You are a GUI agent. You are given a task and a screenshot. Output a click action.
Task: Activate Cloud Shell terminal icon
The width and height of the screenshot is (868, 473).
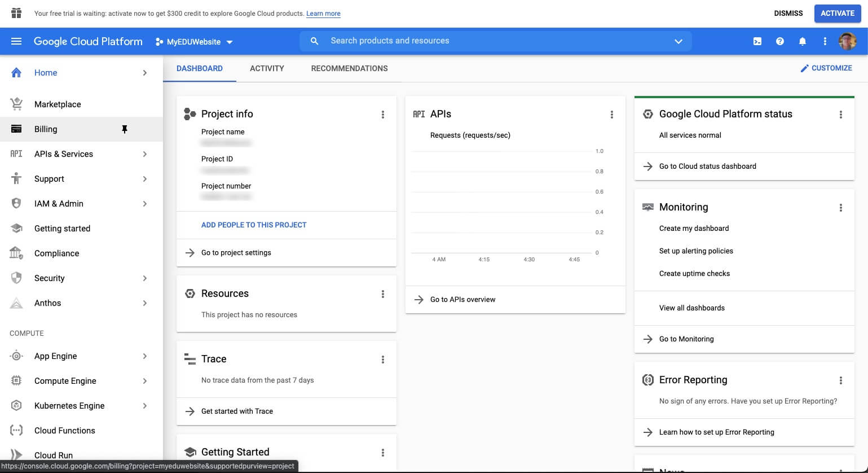tap(757, 41)
